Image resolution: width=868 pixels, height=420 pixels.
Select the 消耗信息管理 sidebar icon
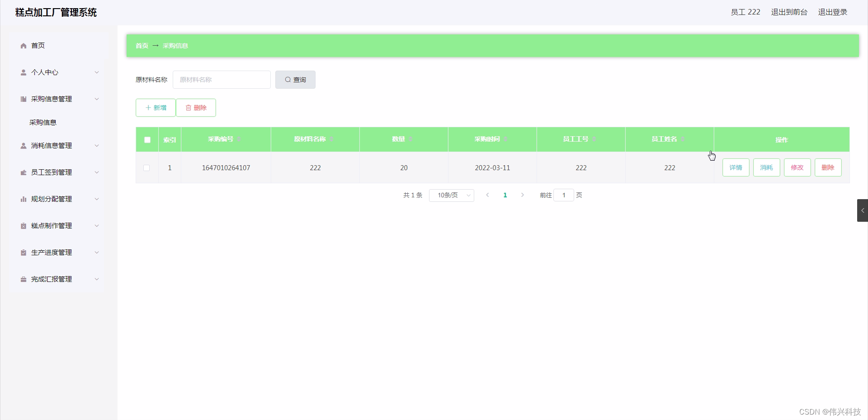tap(23, 146)
